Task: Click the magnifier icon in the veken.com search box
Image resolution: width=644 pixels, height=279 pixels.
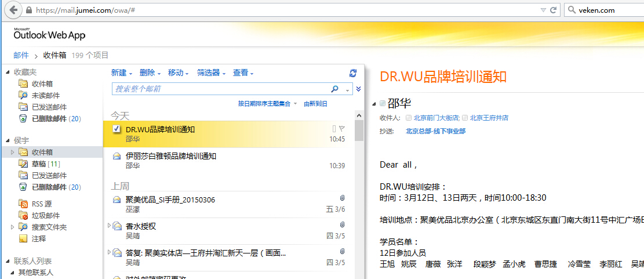Action: pos(572,10)
